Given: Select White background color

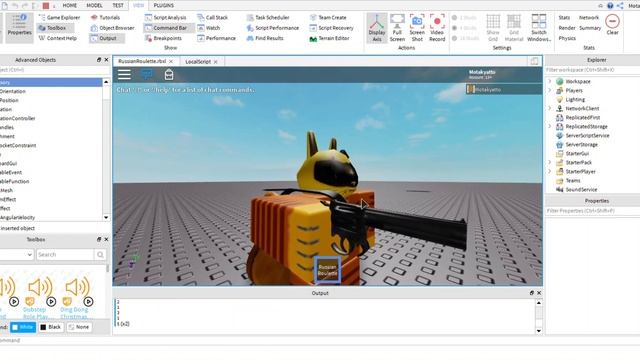Looking at the screenshot, I should tap(23, 327).
